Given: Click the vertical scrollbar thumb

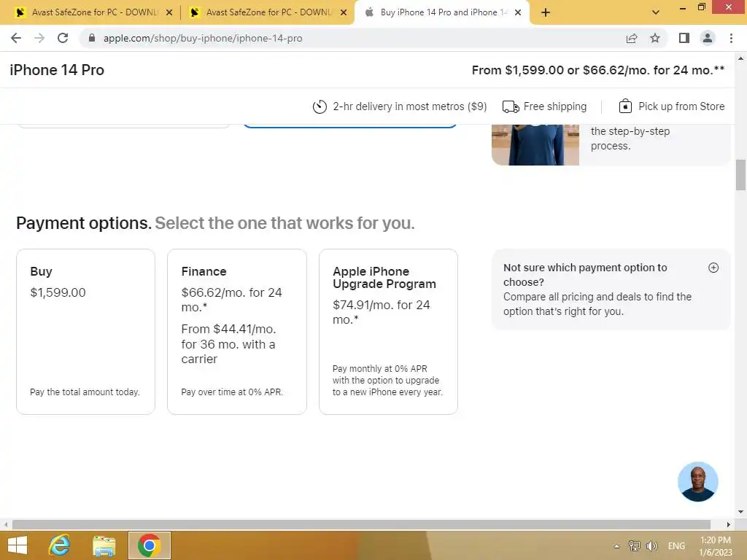Looking at the screenshot, I should pos(740,175).
